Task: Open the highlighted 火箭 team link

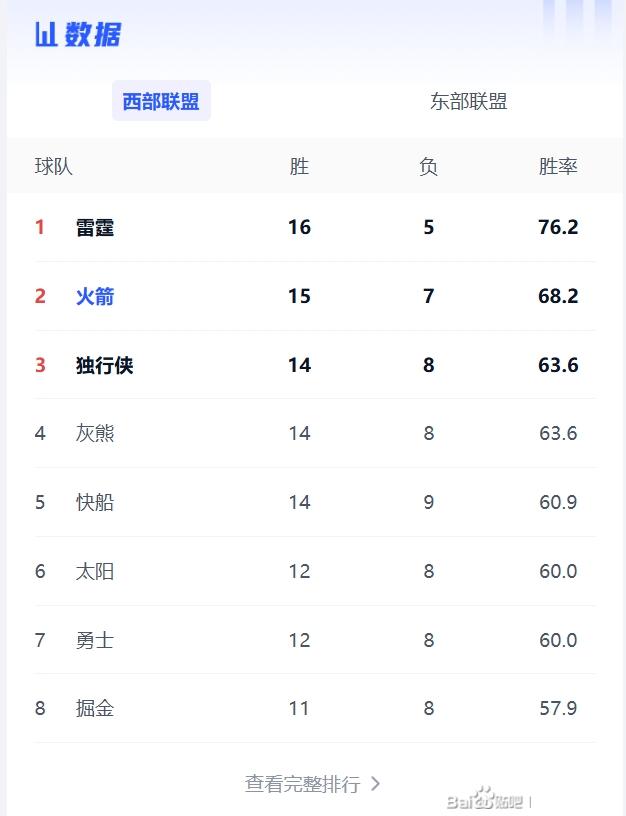Action: (x=95, y=296)
